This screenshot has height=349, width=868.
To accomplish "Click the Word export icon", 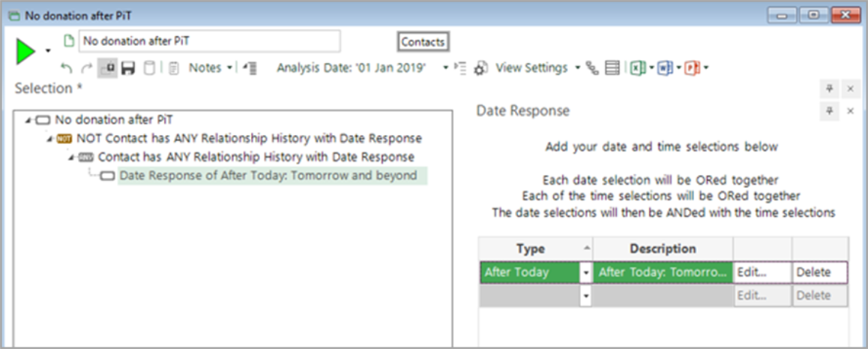I will point(665,68).
